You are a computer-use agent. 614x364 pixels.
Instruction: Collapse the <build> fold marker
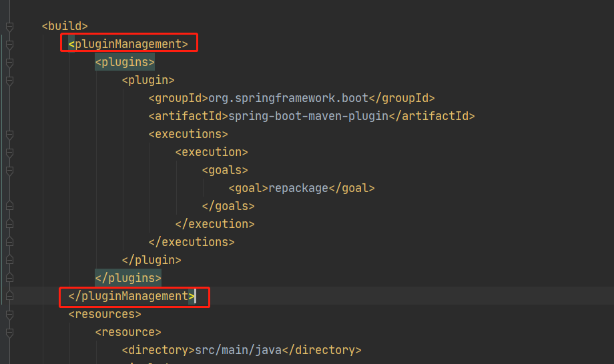pos(9,26)
